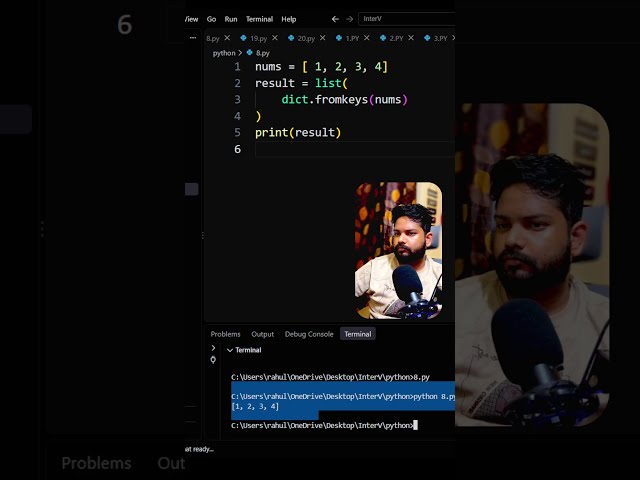
Task: Open the Output panel tab
Action: pos(262,334)
